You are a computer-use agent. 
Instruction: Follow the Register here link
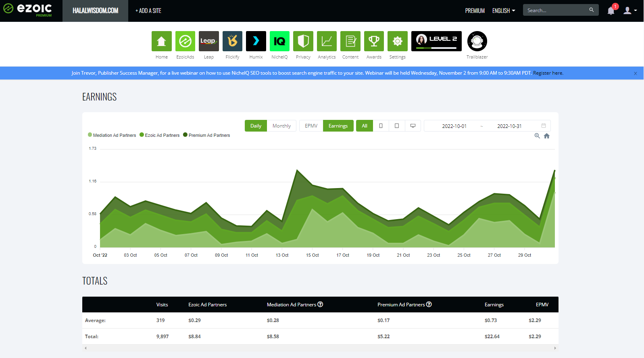coord(548,73)
